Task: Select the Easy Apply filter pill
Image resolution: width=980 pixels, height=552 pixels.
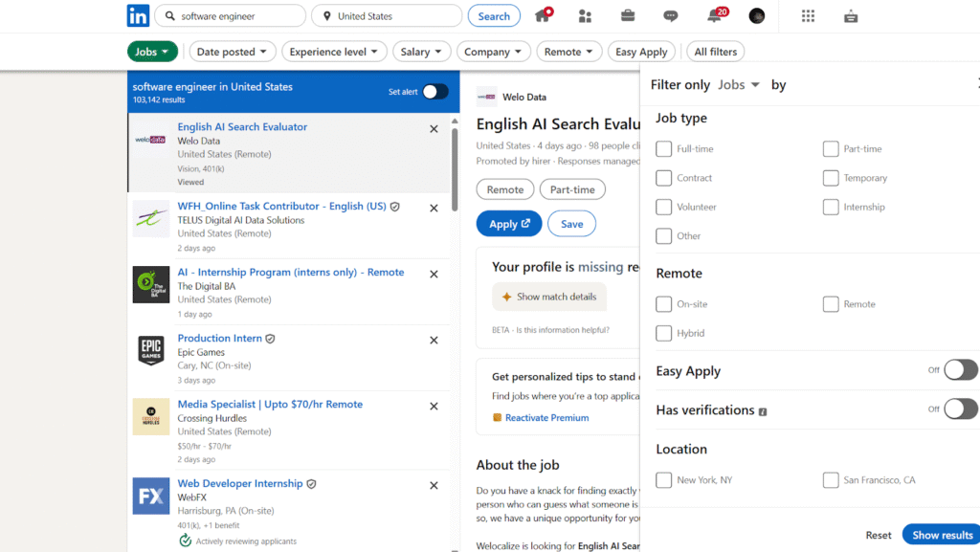Action: [640, 52]
